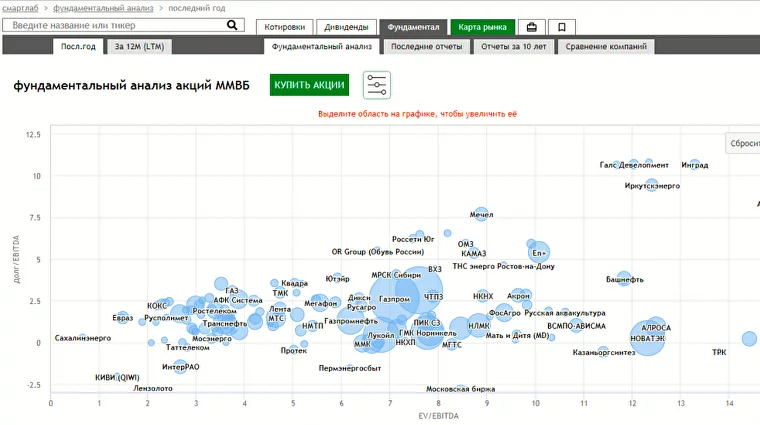760x425 pixels.
Task: Click the large Газпром bubble on chart
Action: pos(395,300)
